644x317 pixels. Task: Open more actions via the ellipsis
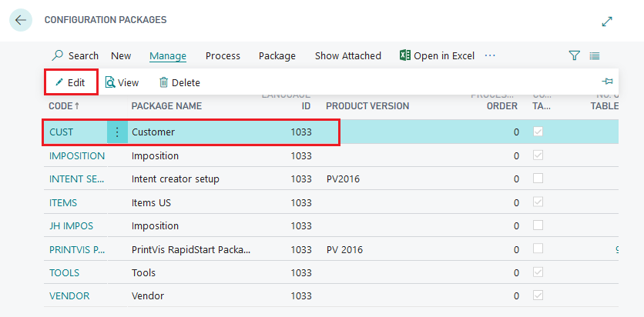pos(490,55)
